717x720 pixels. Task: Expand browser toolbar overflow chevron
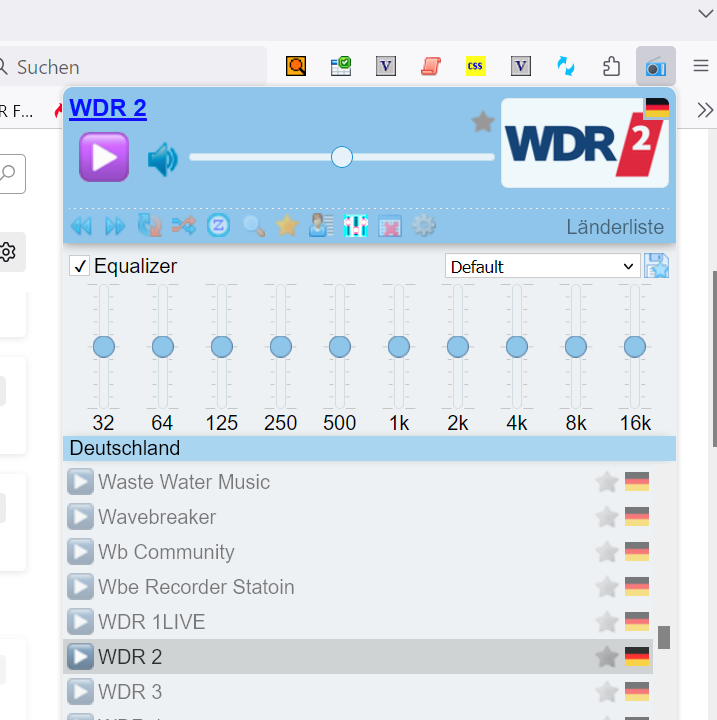click(705, 110)
